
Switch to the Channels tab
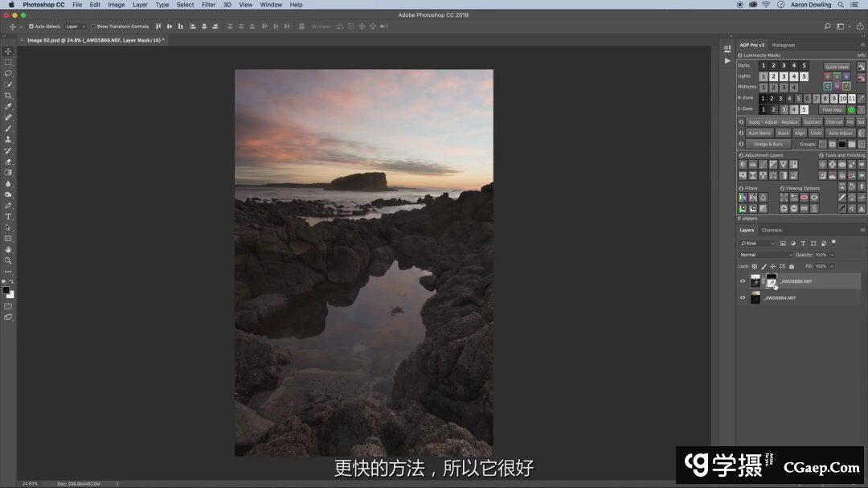(772, 230)
